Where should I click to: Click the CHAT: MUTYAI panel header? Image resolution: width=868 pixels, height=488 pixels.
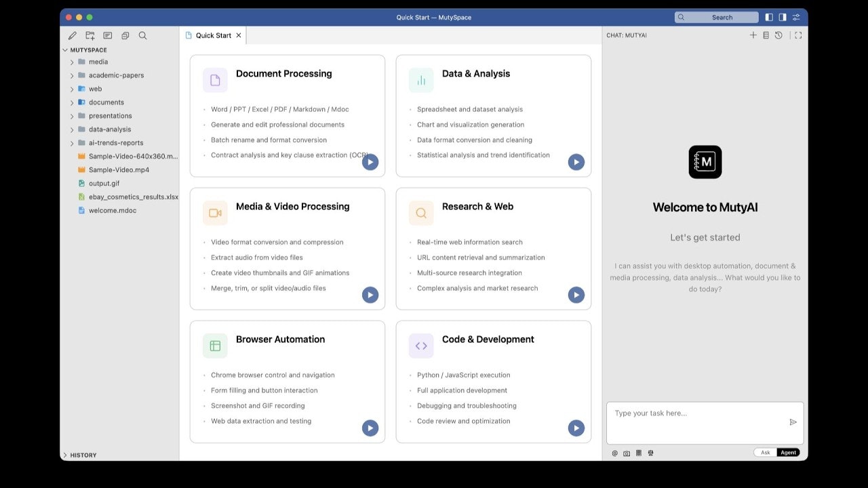click(x=627, y=35)
